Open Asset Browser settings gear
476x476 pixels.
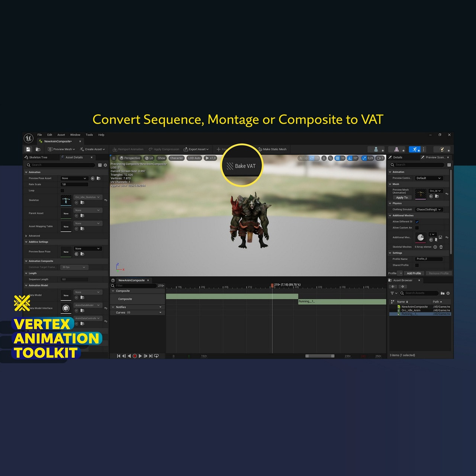pos(448,293)
